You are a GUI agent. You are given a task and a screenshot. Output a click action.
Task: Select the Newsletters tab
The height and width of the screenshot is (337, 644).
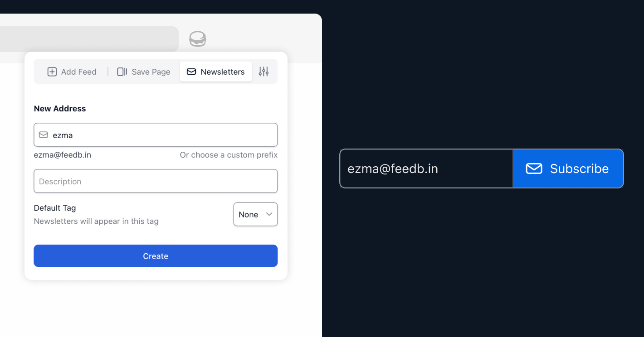(x=216, y=72)
